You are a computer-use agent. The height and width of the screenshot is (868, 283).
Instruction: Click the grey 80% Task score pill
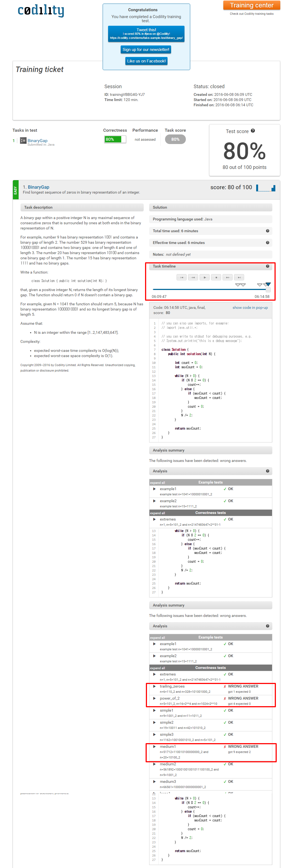click(x=175, y=139)
